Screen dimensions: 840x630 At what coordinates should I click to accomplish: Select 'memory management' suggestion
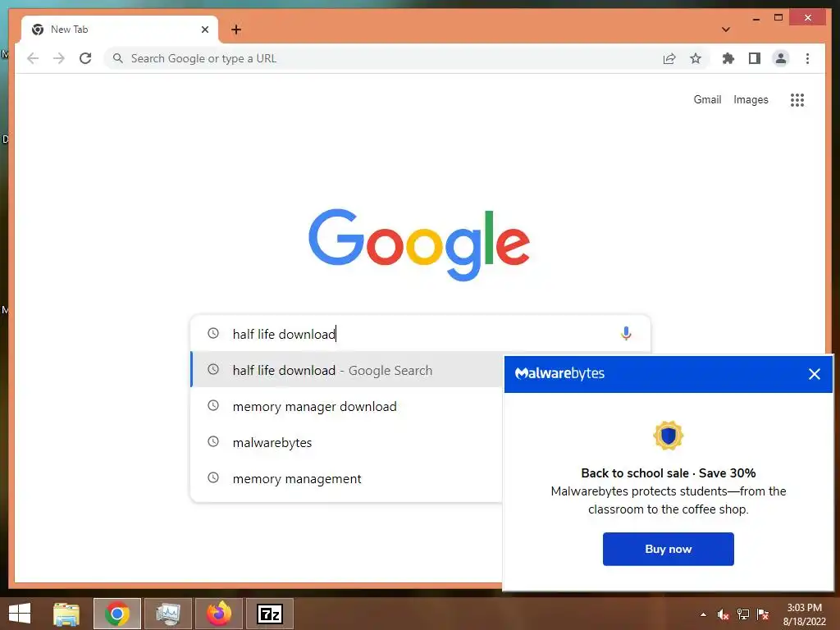347,478
